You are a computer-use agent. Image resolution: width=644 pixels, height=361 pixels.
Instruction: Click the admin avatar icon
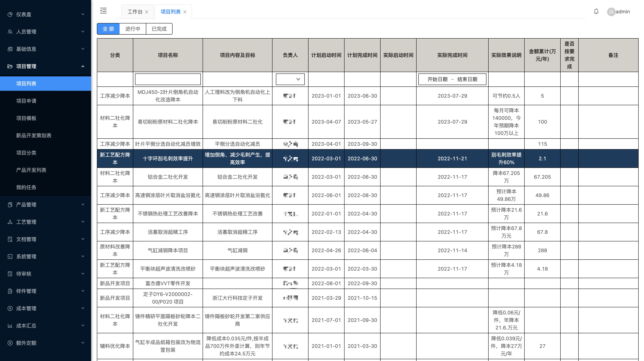(611, 12)
